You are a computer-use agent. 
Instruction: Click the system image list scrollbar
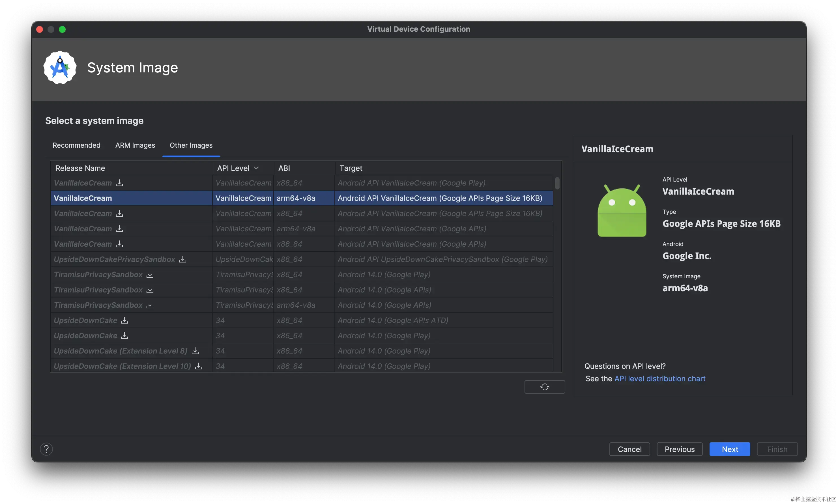557,183
